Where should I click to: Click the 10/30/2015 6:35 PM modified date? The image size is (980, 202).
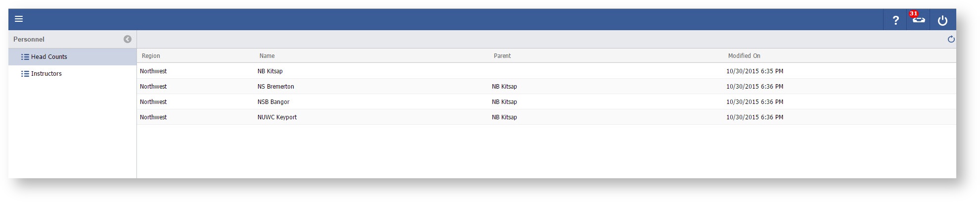tap(755, 71)
